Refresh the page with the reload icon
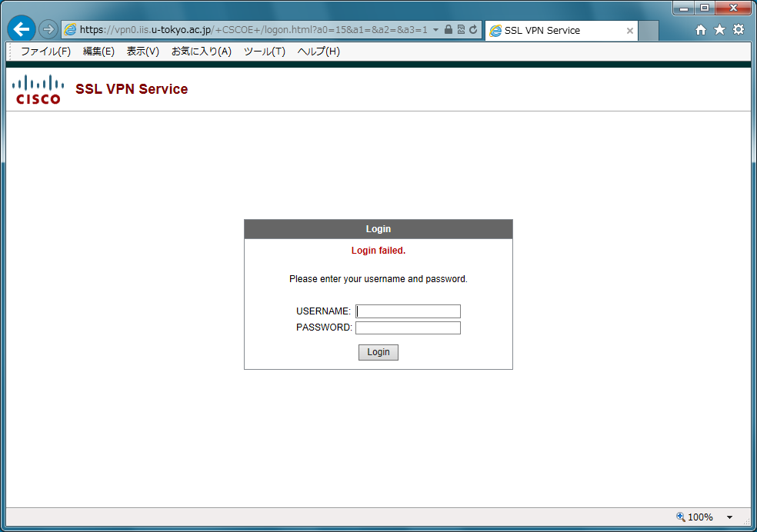The width and height of the screenshot is (757, 532). point(474,29)
